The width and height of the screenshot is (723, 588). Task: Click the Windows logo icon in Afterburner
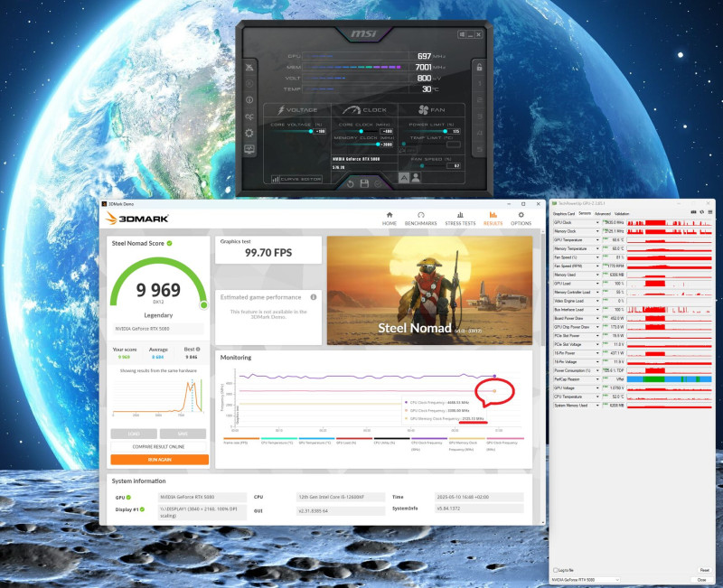[x=462, y=34]
